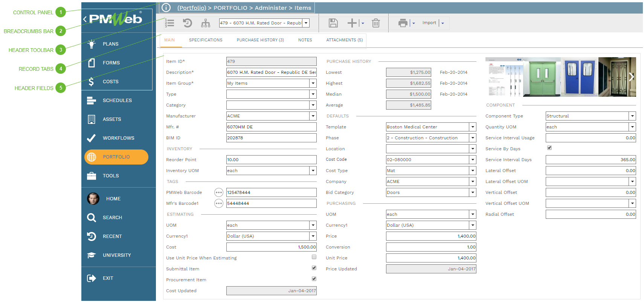Expand the Item Group dropdown
This screenshot has width=644, height=302.
coord(313,83)
